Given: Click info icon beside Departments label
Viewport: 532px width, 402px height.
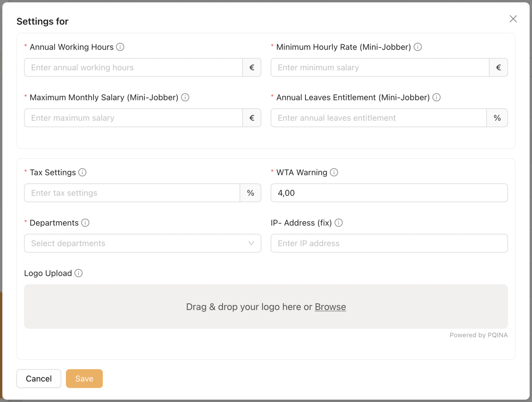Looking at the screenshot, I should pos(85,223).
